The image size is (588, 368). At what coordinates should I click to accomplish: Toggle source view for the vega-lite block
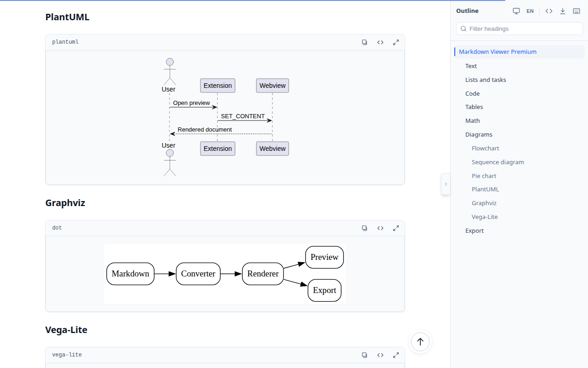380,355
